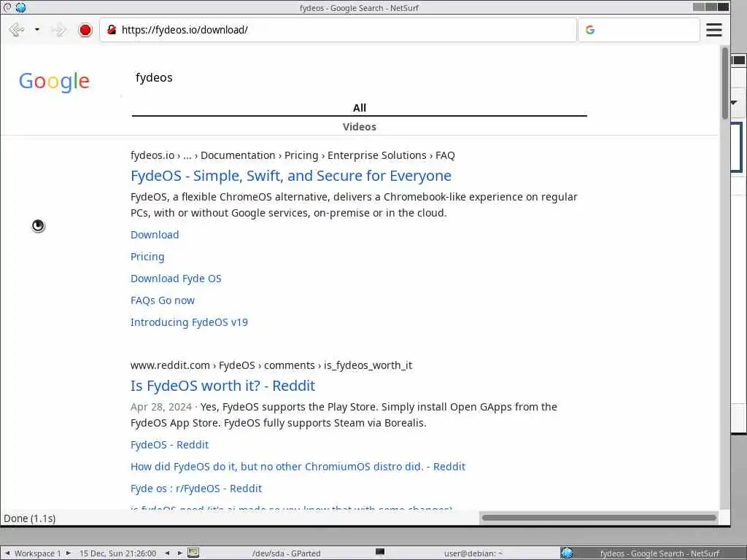The width and height of the screenshot is (747, 560).
Task: Click the terminal icon in the taskbar
Action: tap(379, 553)
